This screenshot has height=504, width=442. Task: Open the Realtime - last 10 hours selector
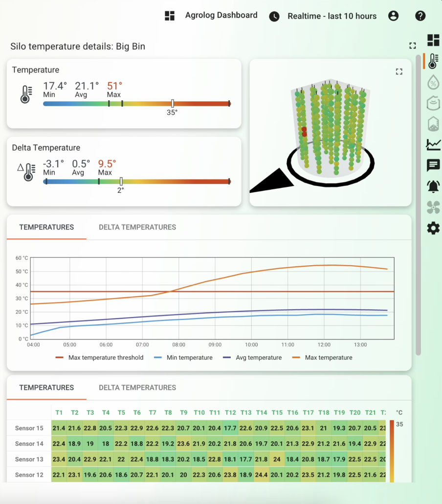click(331, 16)
